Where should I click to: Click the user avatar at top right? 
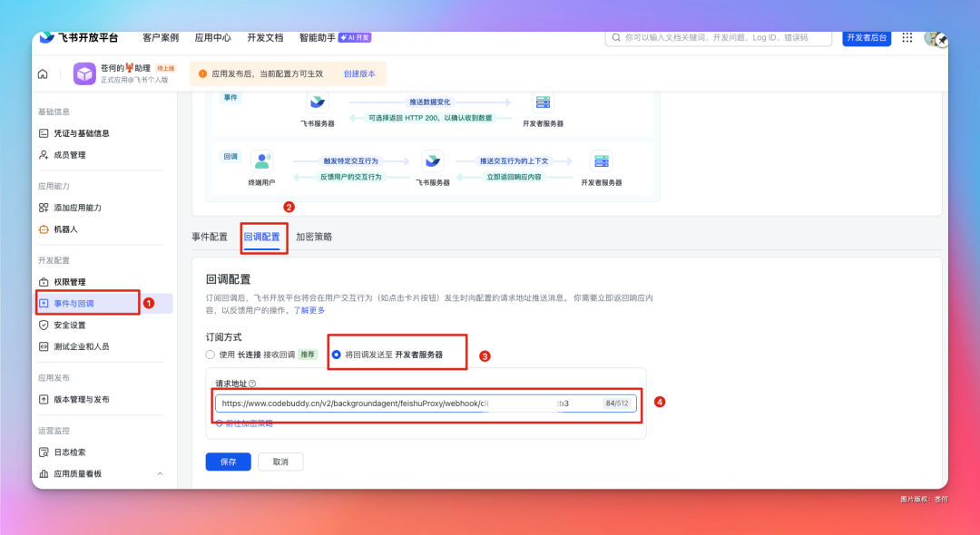tap(934, 37)
